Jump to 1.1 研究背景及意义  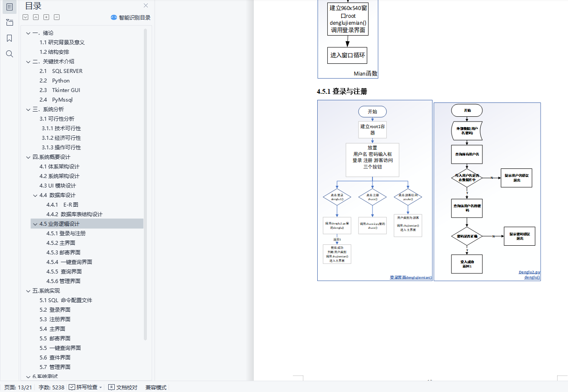(x=62, y=43)
